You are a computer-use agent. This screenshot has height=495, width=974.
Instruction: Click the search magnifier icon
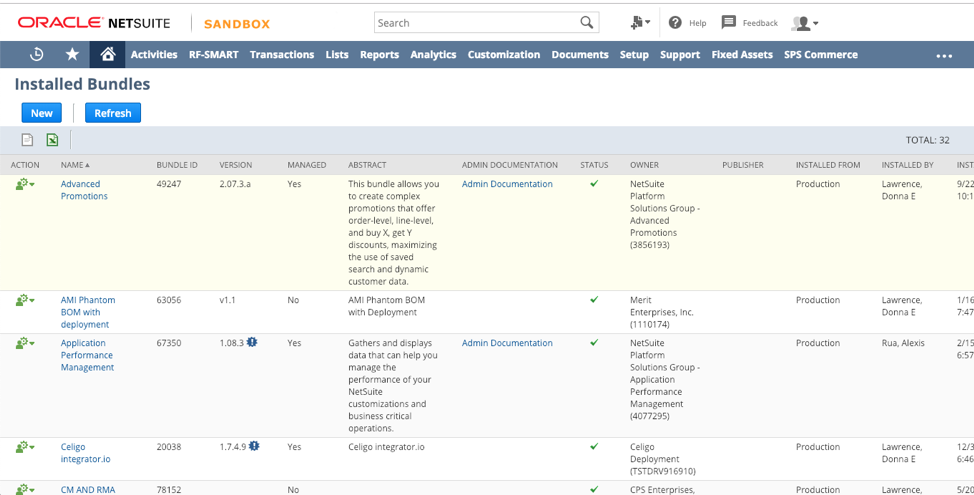coord(586,22)
